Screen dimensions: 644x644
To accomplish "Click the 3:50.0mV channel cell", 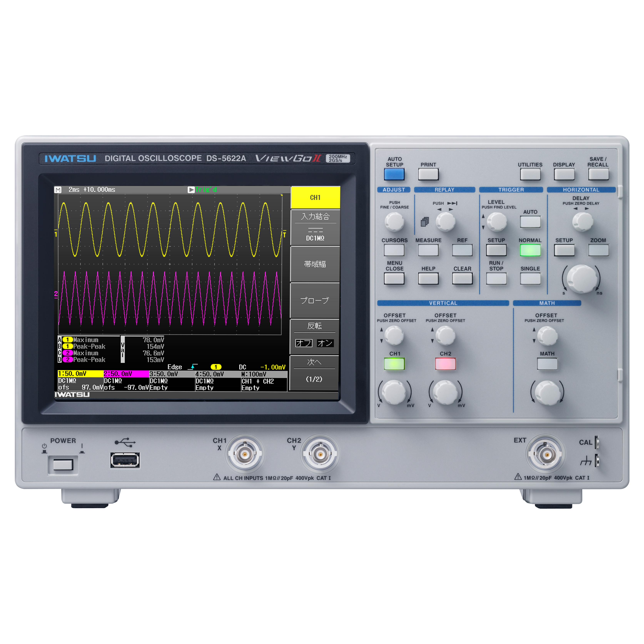I will click(x=172, y=374).
